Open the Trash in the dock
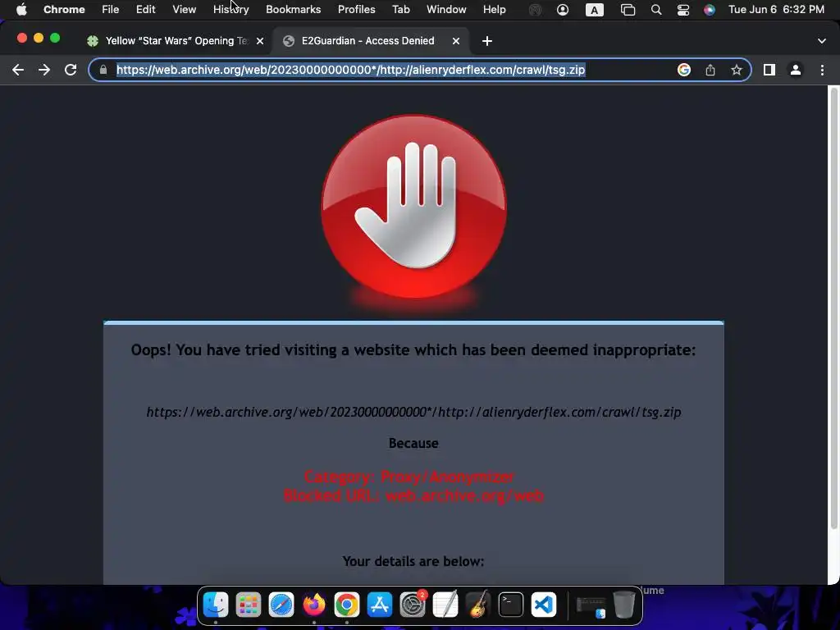840x630 pixels. click(623, 605)
